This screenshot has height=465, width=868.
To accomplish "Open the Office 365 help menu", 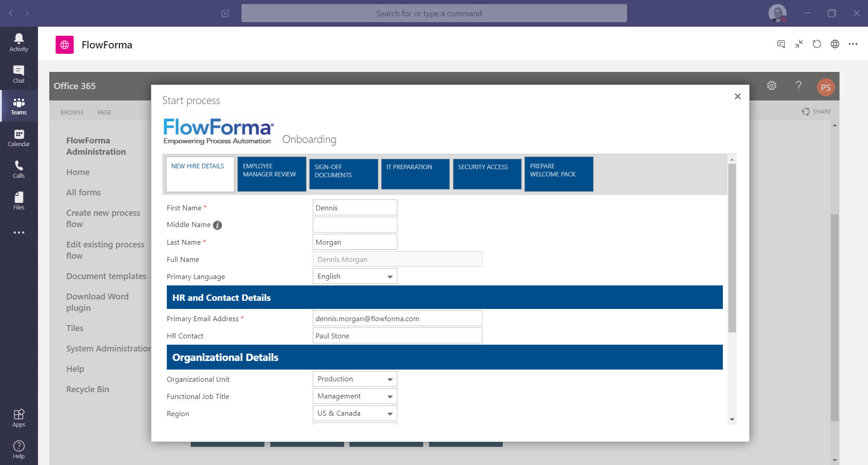I will [x=798, y=85].
